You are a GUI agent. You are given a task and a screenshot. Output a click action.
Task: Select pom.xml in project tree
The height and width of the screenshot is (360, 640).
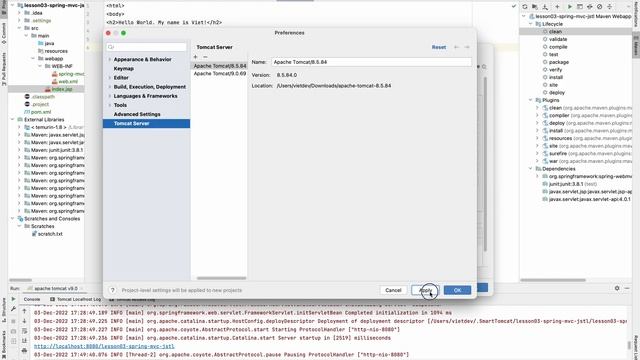[41, 112]
